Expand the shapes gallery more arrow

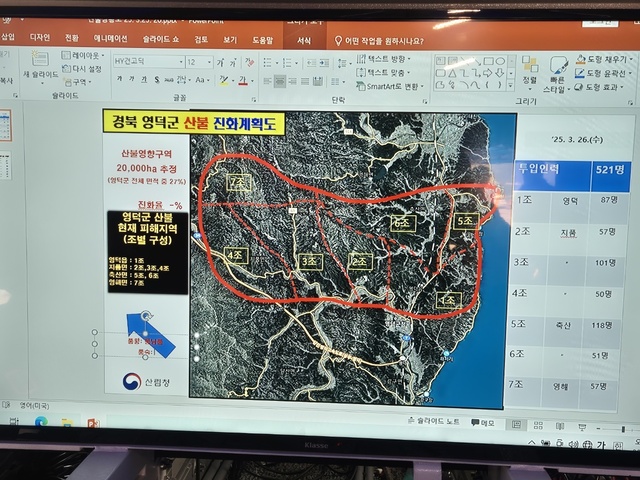click(511, 85)
